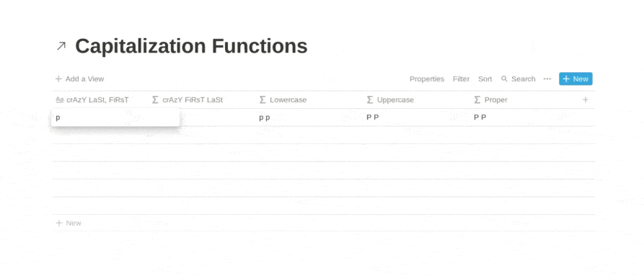Click the blue New button
Screen dimensions: 644x276
pos(575,79)
